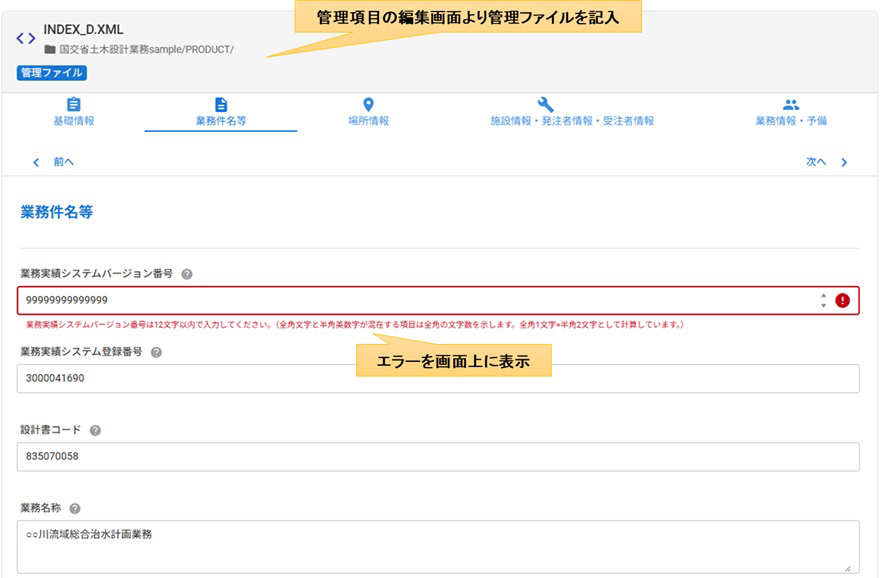Go to next page with 次へ
881x578 pixels.
click(x=826, y=161)
